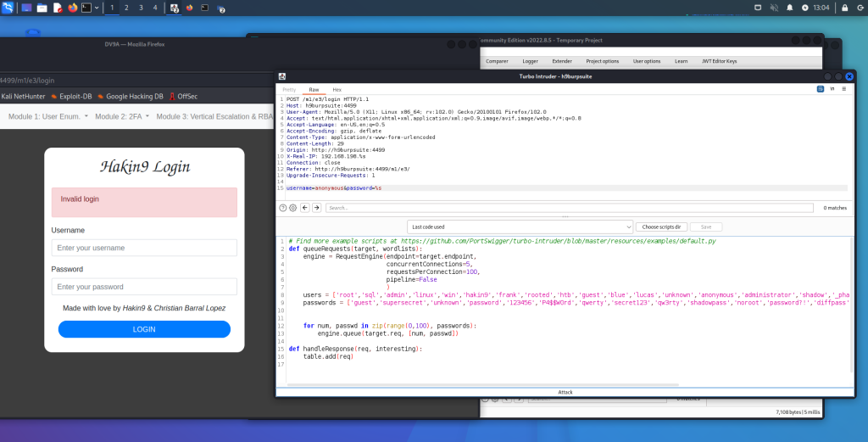The image size is (868, 442).
Task: Click the Firefox URL address bar
Action: click(x=136, y=81)
